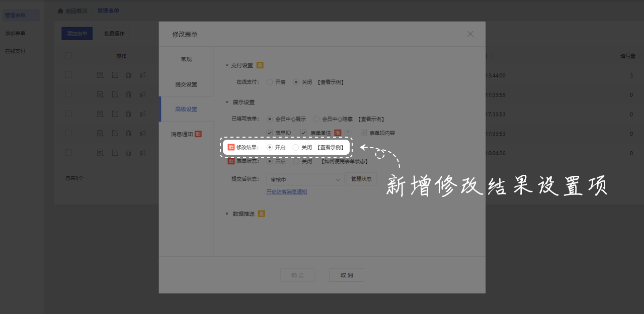The image size is (644, 314).
Task: Click the question-mark help icon near 表单备注
Action: coord(348,133)
